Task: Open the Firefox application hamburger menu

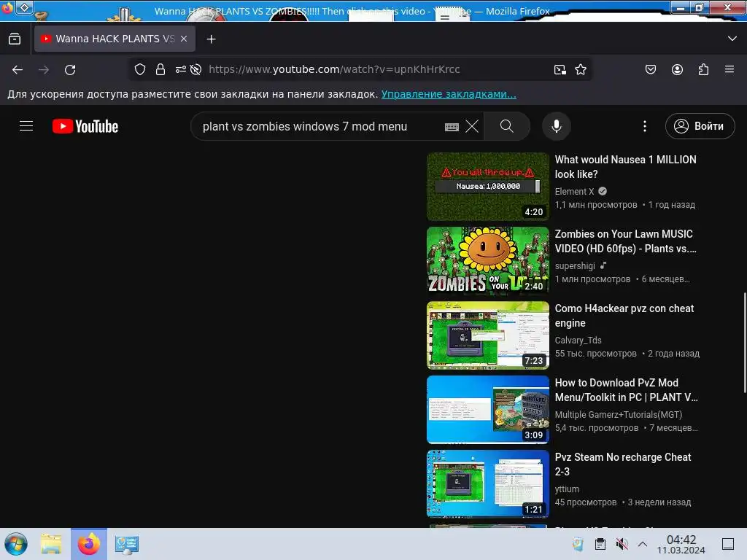Action: 729,69
